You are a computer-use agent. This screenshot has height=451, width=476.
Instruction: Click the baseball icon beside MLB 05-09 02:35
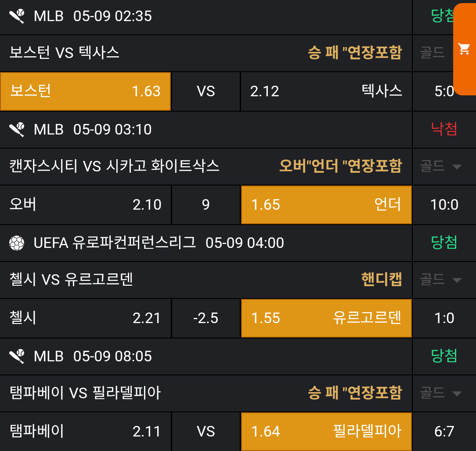[x=17, y=16]
